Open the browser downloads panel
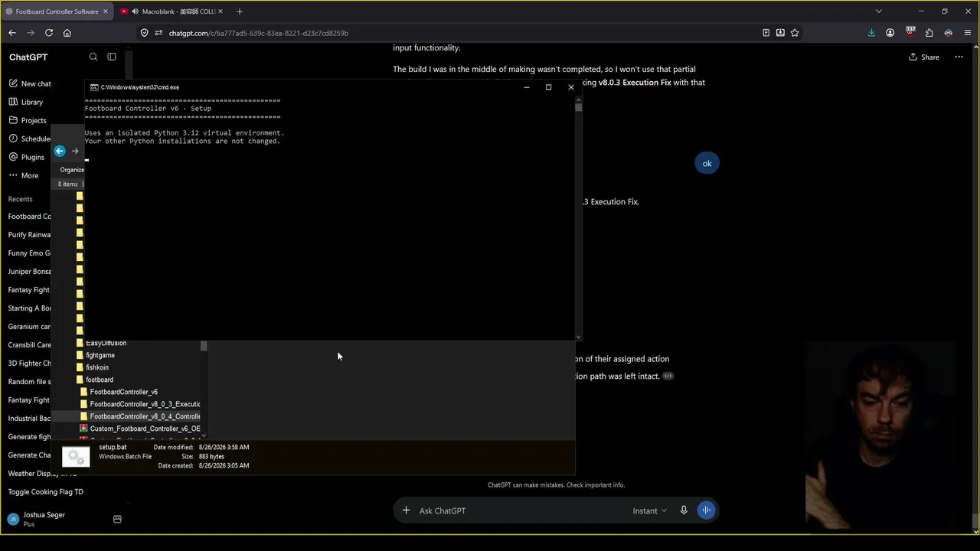Image resolution: width=980 pixels, height=551 pixels. tap(871, 33)
